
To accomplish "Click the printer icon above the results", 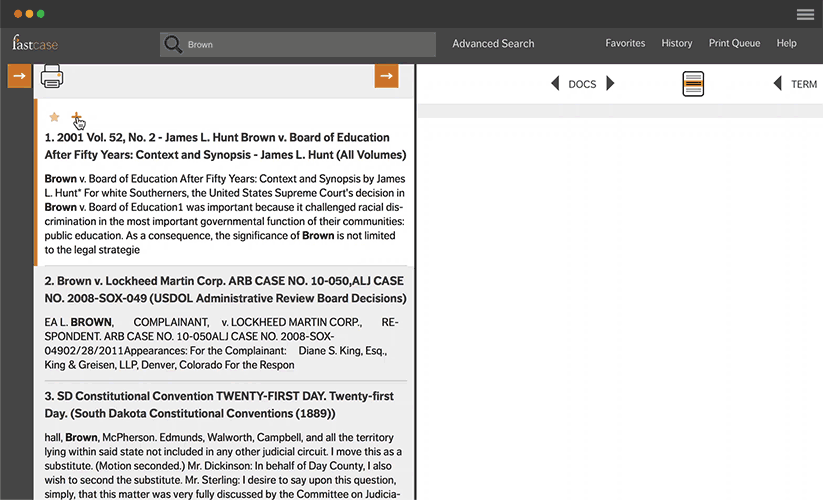I will coord(52,77).
